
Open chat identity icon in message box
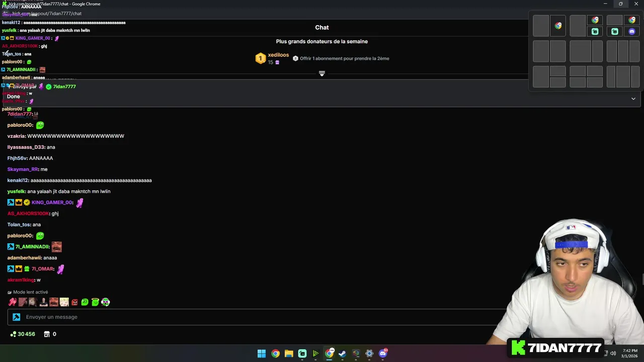tap(17, 317)
